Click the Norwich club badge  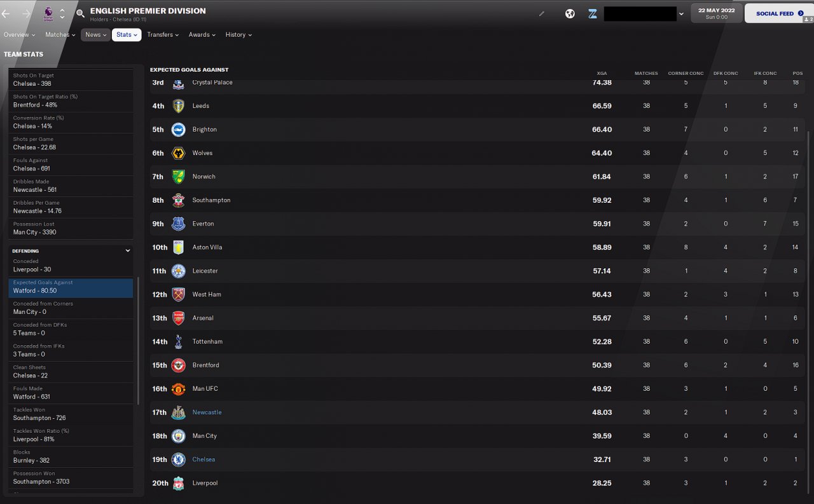tap(178, 177)
